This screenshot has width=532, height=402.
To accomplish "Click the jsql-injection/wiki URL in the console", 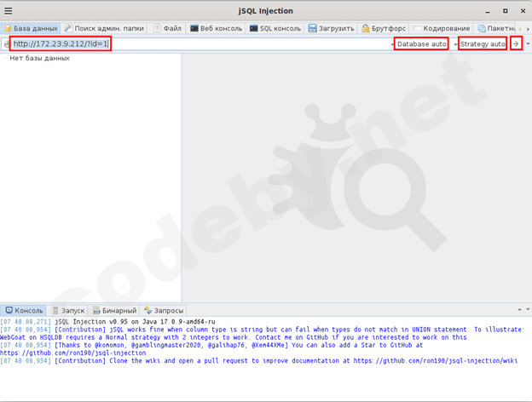I will [436, 360].
